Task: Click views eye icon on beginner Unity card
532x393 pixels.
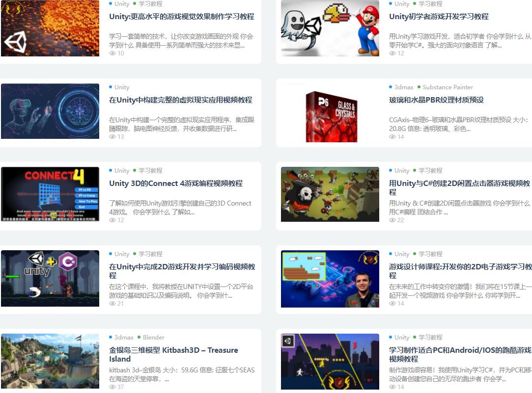Action: [392, 53]
